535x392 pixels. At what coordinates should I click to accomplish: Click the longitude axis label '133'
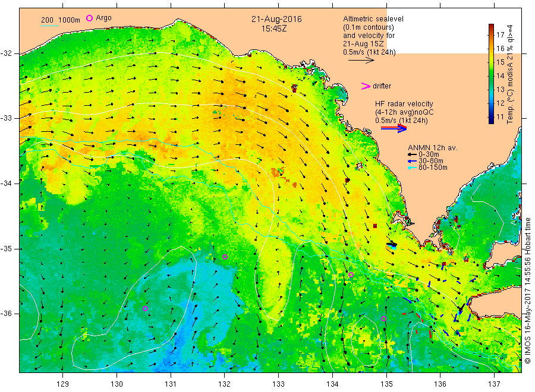278,384
